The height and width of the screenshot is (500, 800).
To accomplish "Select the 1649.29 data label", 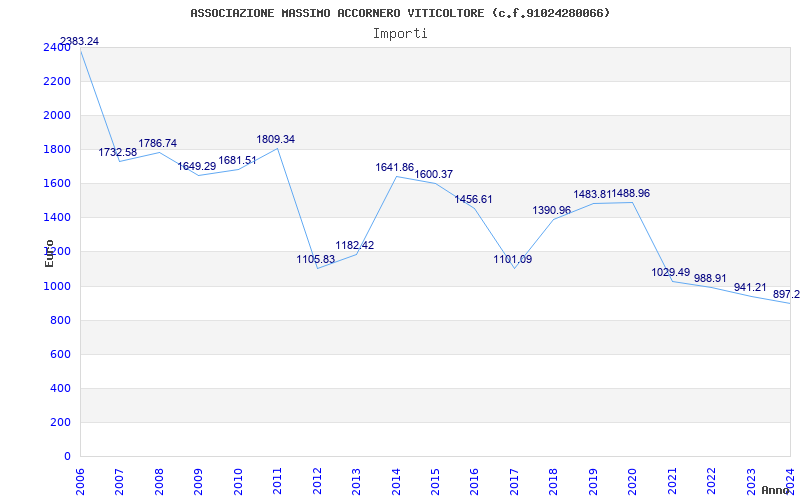I will 197,166.
